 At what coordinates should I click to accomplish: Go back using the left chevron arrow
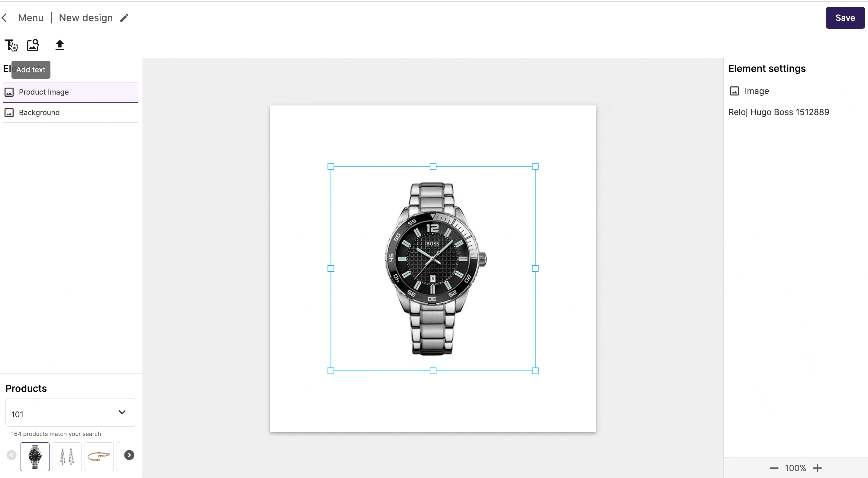click(5, 18)
